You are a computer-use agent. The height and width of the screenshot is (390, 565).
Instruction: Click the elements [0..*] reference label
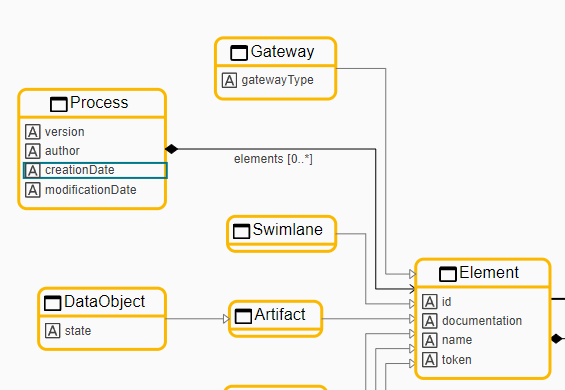[x=273, y=159]
